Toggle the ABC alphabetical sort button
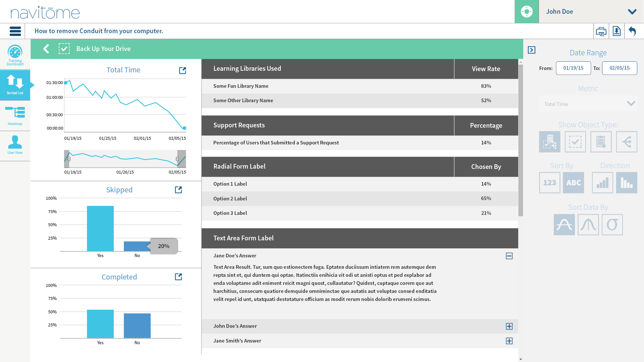The height and width of the screenshot is (362, 644). pyautogui.click(x=573, y=183)
